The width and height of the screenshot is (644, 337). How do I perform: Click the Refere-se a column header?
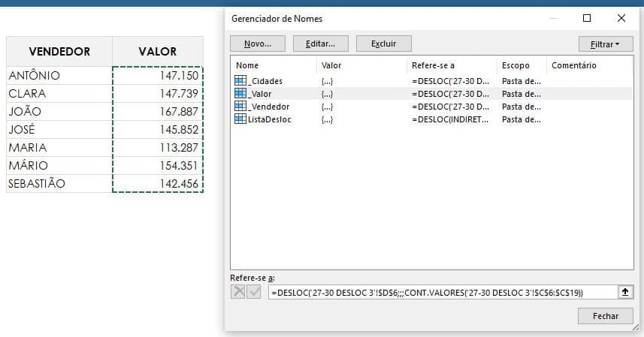click(451, 65)
